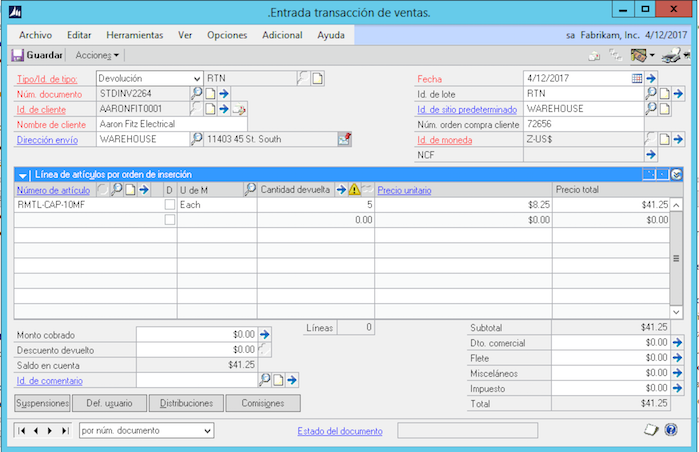Screen dimensions: 699x452
Task: Open calendar picker for Fecha field
Action: tap(636, 78)
